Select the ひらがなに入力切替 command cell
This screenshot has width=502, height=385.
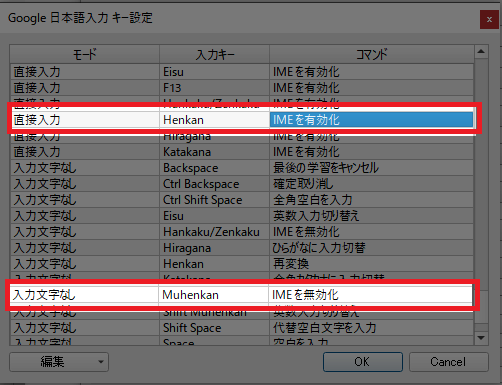(371, 248)
